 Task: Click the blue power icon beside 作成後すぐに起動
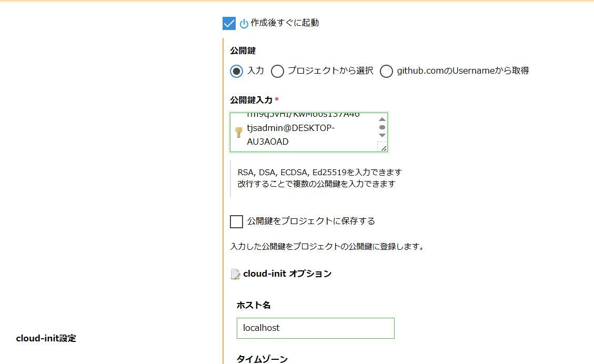click(244, 24)
